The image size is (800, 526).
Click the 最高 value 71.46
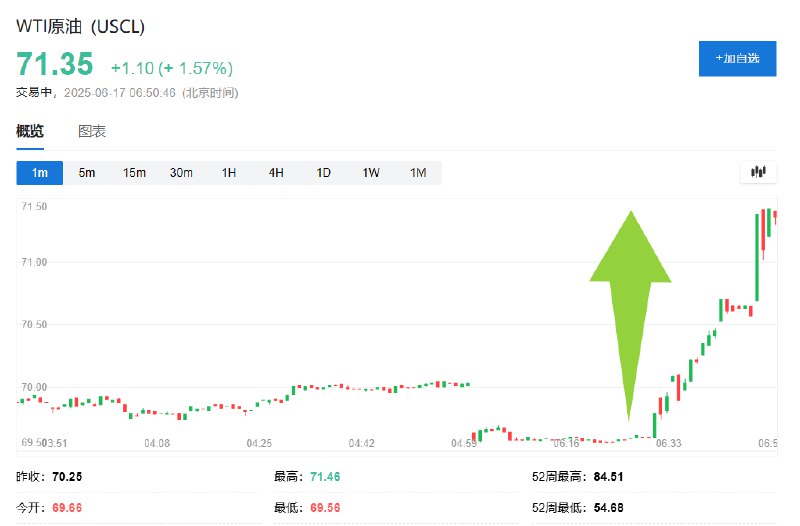(x=325, y=477)
